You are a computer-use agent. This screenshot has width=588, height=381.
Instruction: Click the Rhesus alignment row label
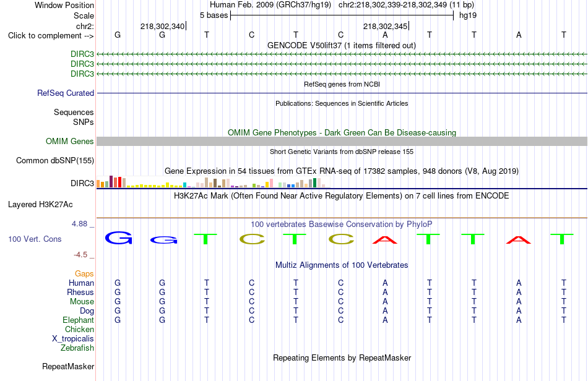(80, 292)
